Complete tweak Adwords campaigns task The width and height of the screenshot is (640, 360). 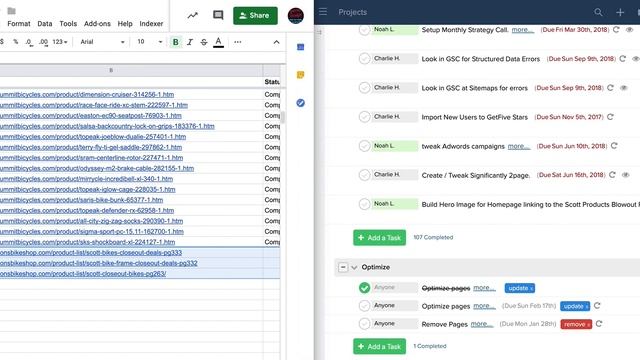[x=364, y=146]
